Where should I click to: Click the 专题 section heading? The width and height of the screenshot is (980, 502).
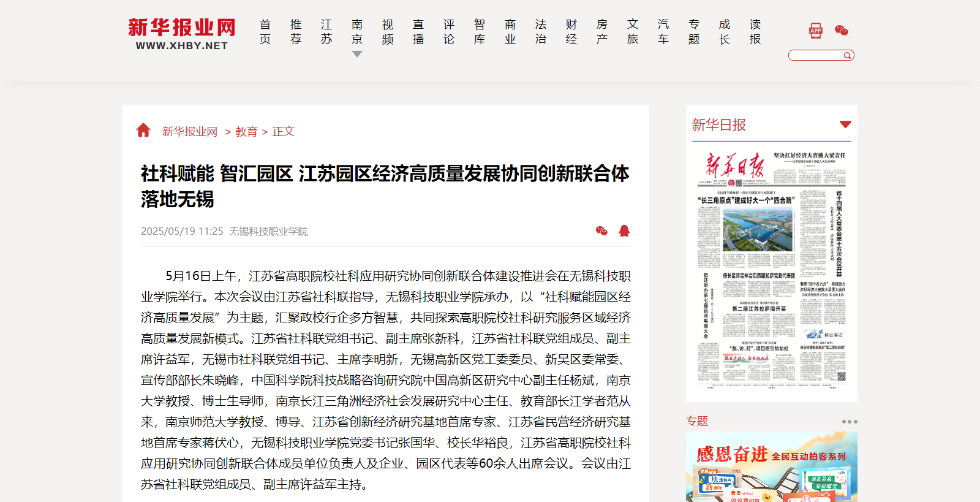[697, 421]
